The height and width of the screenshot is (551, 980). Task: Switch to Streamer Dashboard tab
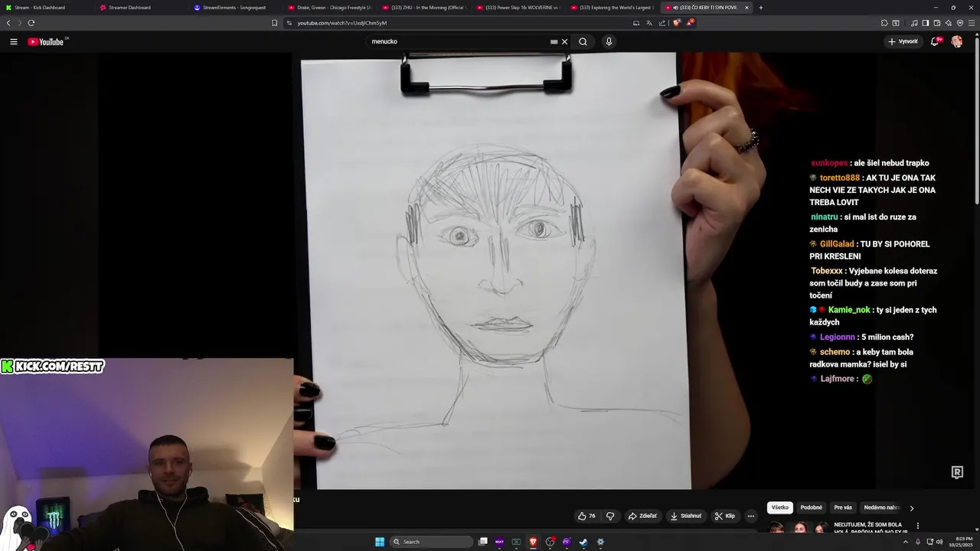(x=141, y=8)
